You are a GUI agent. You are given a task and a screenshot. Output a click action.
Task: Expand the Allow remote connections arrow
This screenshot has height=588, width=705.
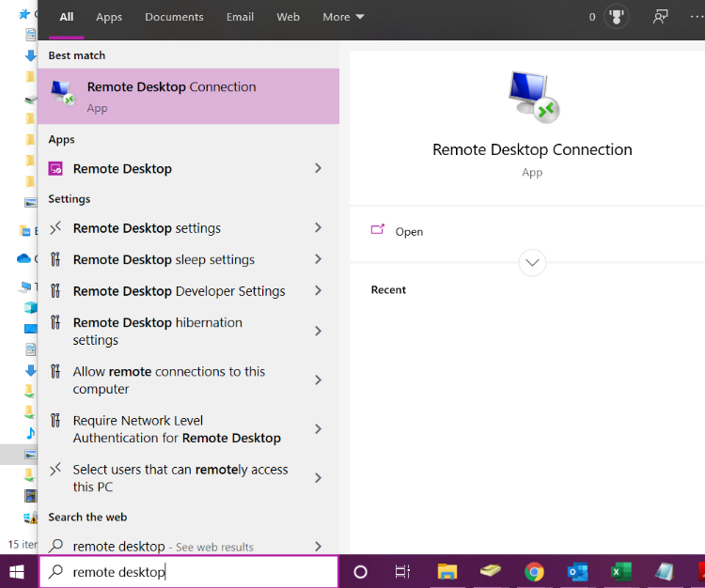(319, 380)
